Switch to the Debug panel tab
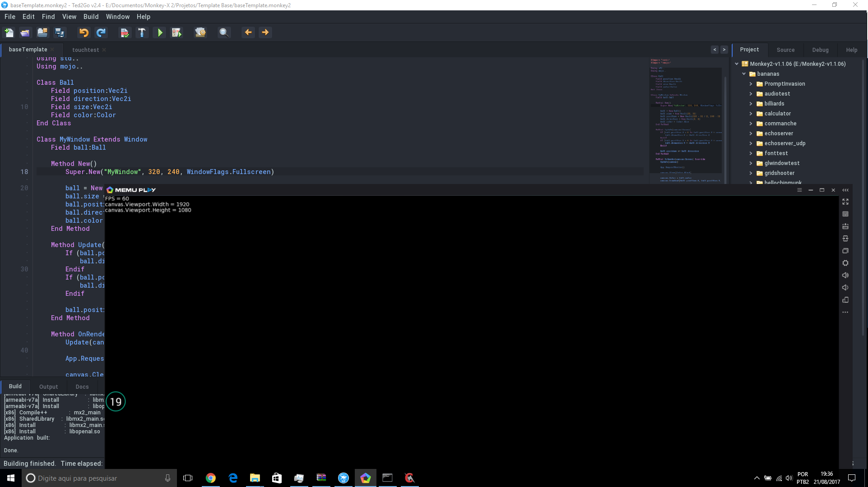The width and height of the screenshot is (868, 487). tap(820, 50)
